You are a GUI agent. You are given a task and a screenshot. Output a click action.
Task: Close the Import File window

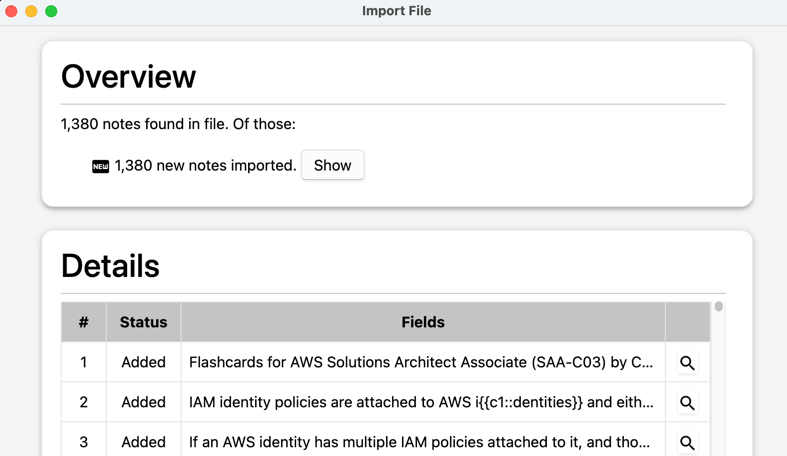pyautogui.click(x=12, y=11)
